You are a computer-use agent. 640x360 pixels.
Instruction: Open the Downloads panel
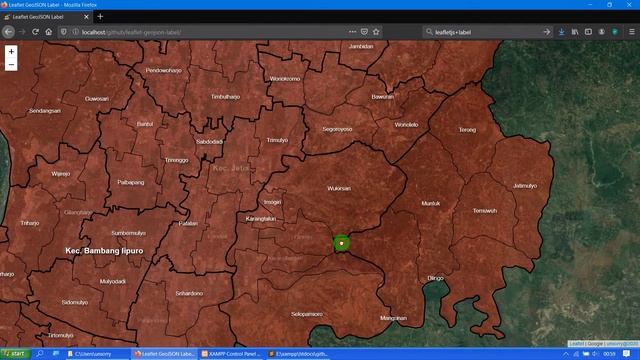[562, 32]
